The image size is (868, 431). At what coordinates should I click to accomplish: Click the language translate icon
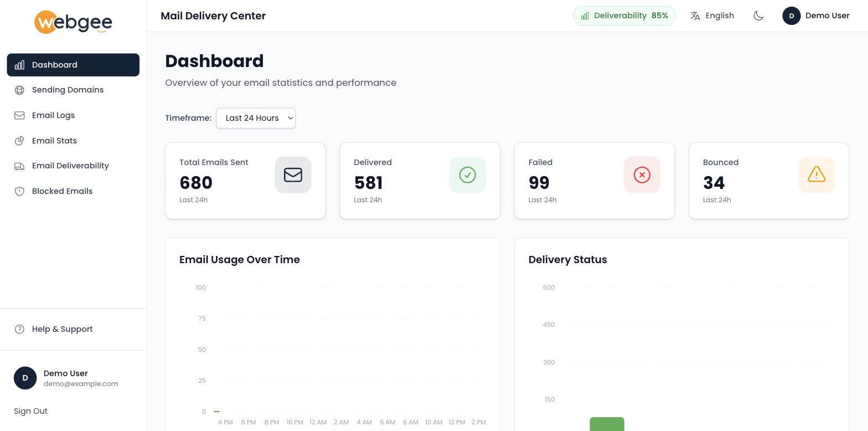[695, 16]
